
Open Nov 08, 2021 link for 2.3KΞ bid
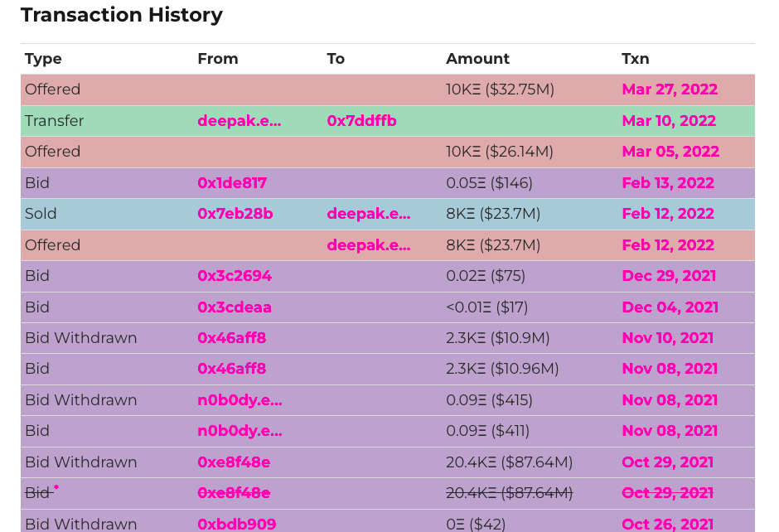point(670,369)
